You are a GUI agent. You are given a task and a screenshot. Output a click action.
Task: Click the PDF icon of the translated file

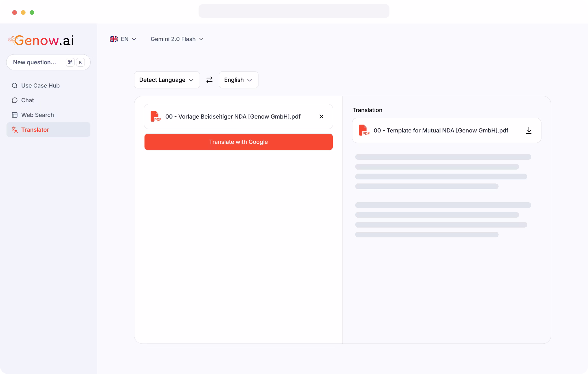pyautogui.click(x=364, y=130)
